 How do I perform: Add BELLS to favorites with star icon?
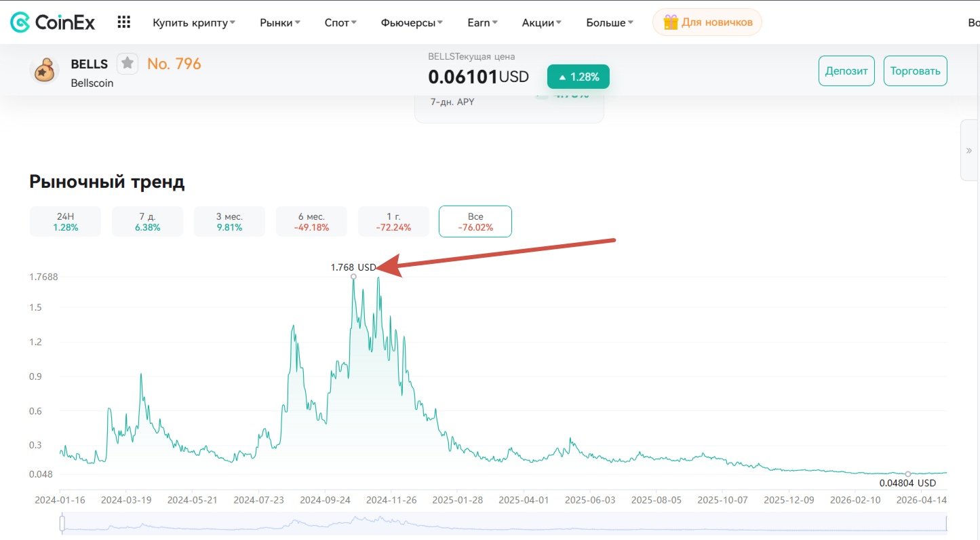click(128, 63)
